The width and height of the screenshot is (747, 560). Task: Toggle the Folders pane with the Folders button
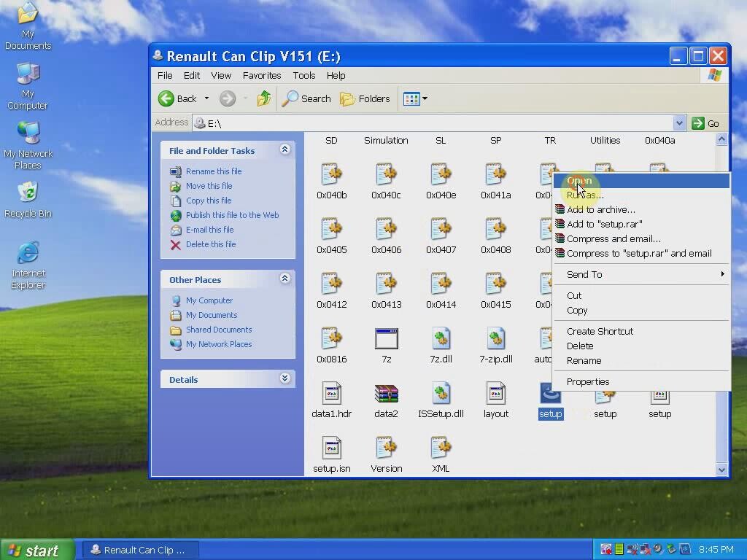pyautogui.click(x=365, y=98)
